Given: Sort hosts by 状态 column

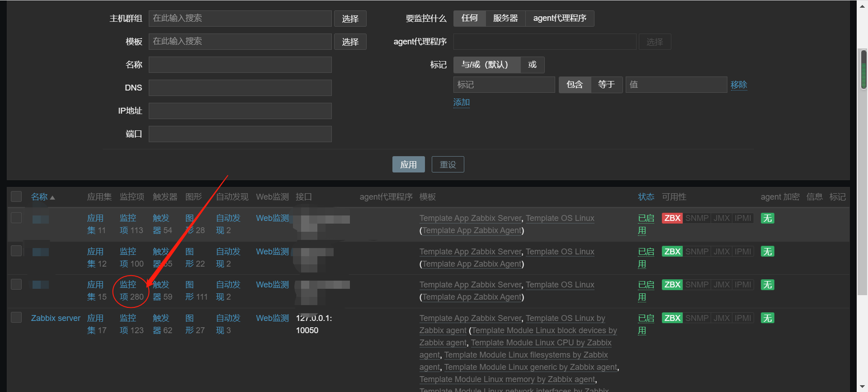Looking at the screenshot, I should (x=646, y=197).
